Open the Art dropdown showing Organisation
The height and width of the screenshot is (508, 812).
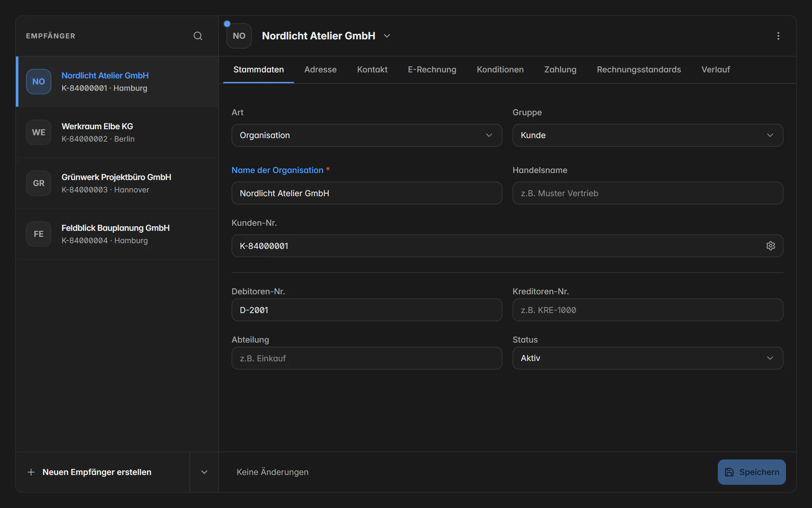coord(367,135)
